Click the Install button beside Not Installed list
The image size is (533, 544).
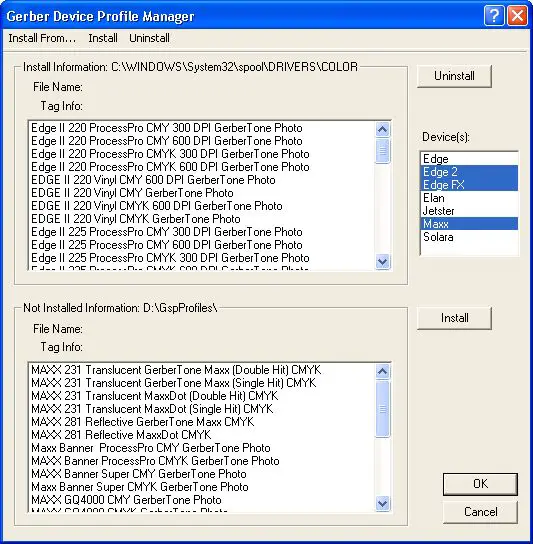pos(454,318)
